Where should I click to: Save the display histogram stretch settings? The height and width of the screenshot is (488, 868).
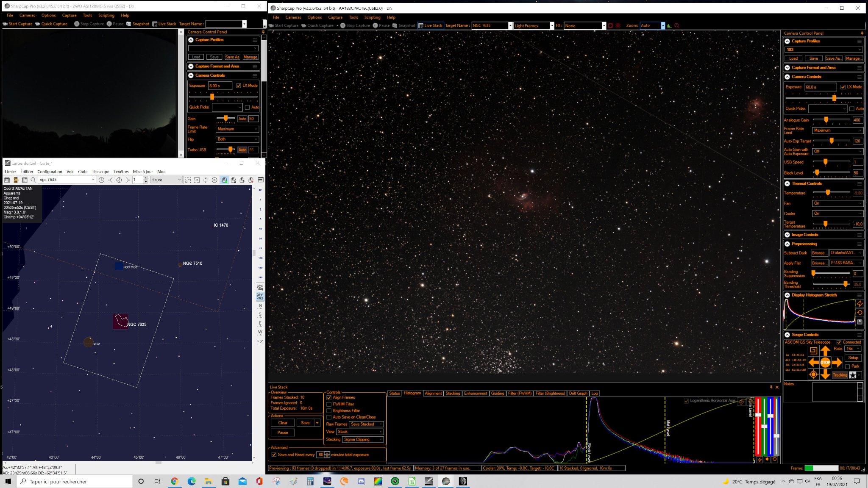[x=860, y=322]
